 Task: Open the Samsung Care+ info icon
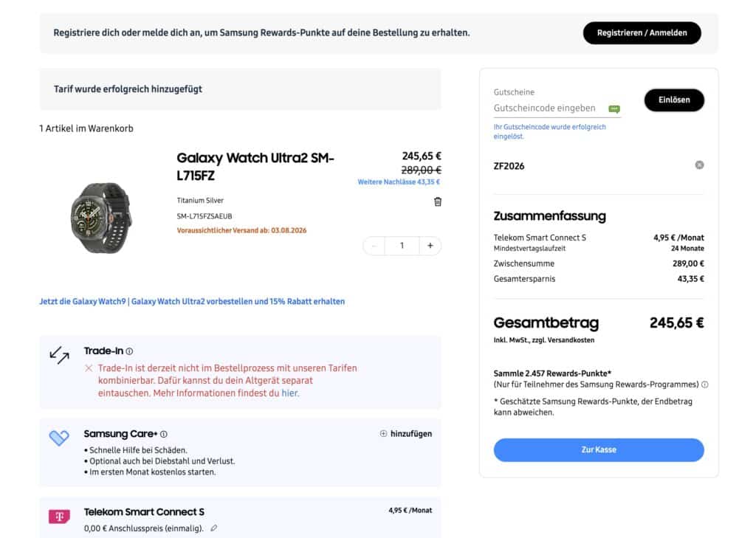point(163,434)
